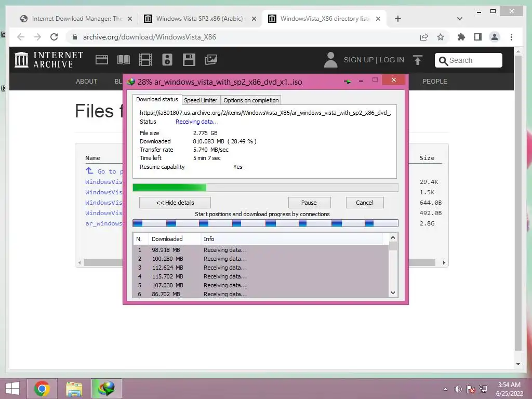This screenshot has width=532, height=399.
Task: Open Internet Archive audio speaker icon
Action: tap(167, 60)
